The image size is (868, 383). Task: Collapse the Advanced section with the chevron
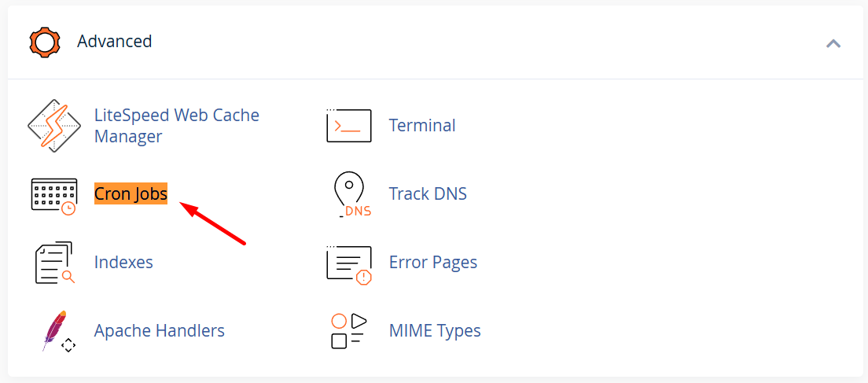tap(833, 44)
